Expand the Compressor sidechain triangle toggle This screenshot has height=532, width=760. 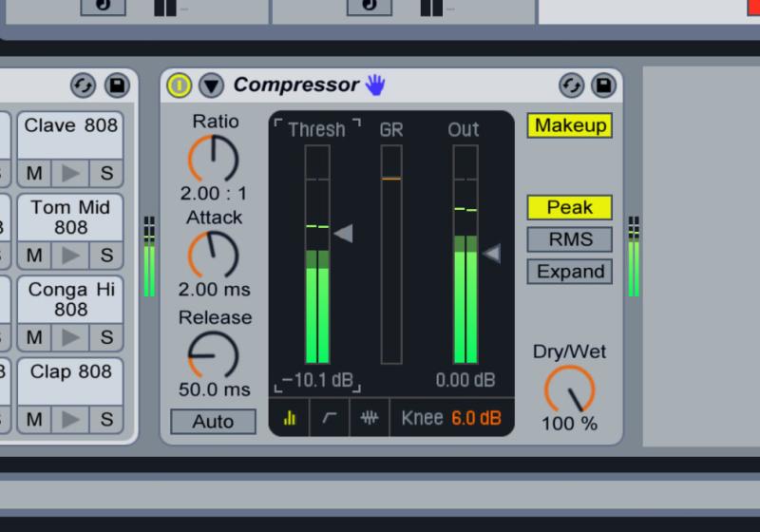click(x=211, y=85)
